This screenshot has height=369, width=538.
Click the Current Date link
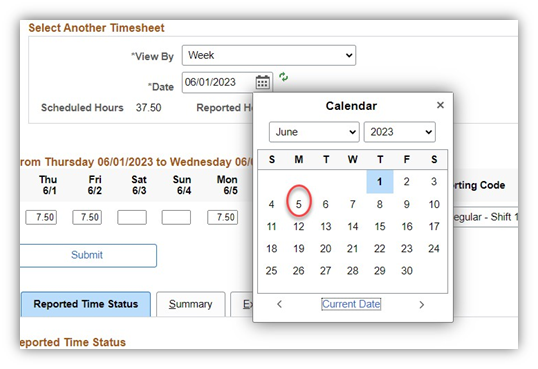pyautogui.click(x=351, y=304)
